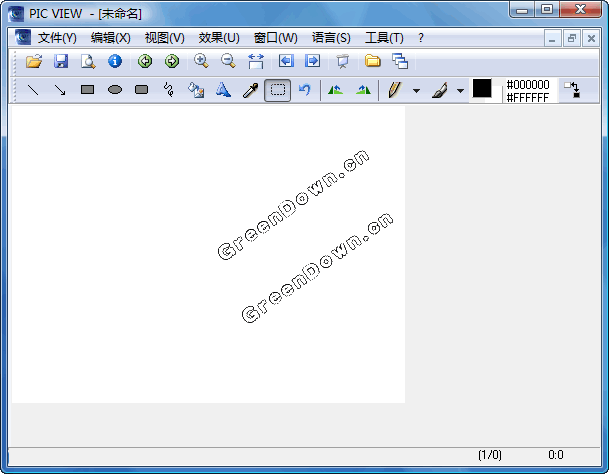Save the image using floppy disk icon
Screen dimensions: 609x474
point(61,61)
